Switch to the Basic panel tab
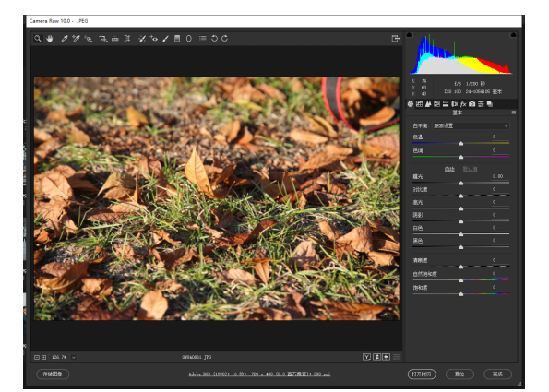This screenshot has height=392, width=549. tap(411, 104)
